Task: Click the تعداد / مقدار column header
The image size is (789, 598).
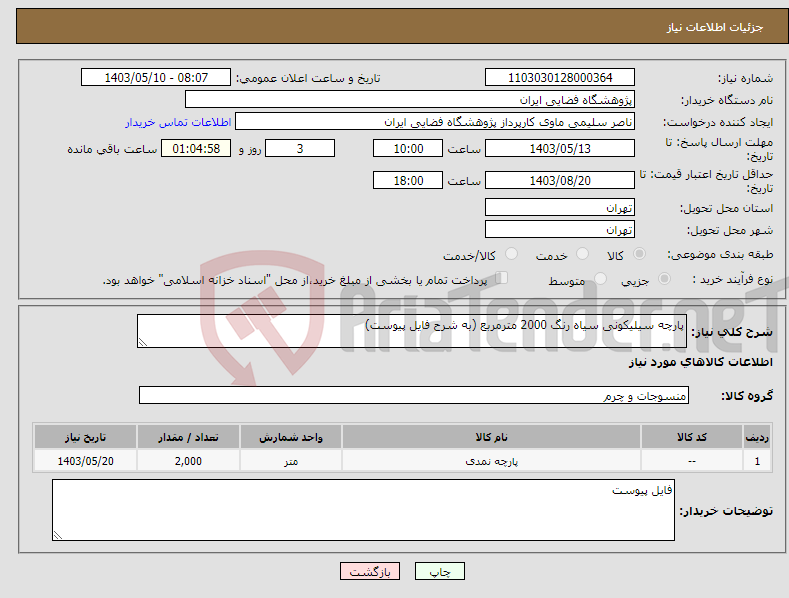Action: [188, 437]
